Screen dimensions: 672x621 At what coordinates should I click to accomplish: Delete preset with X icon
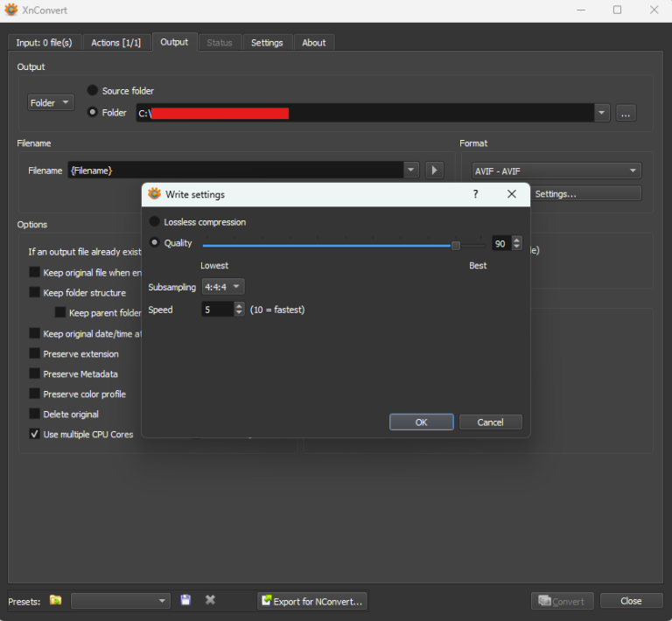[210, 600]
